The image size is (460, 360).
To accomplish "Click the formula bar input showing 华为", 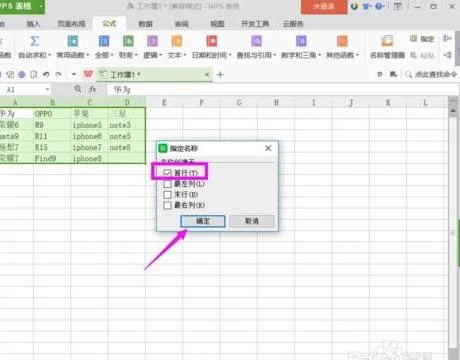I will (x=282, y=89).
